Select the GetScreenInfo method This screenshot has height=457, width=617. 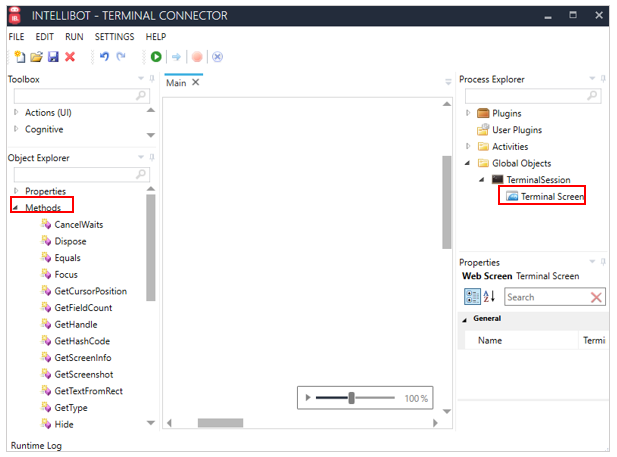click(x=83, y=358)
